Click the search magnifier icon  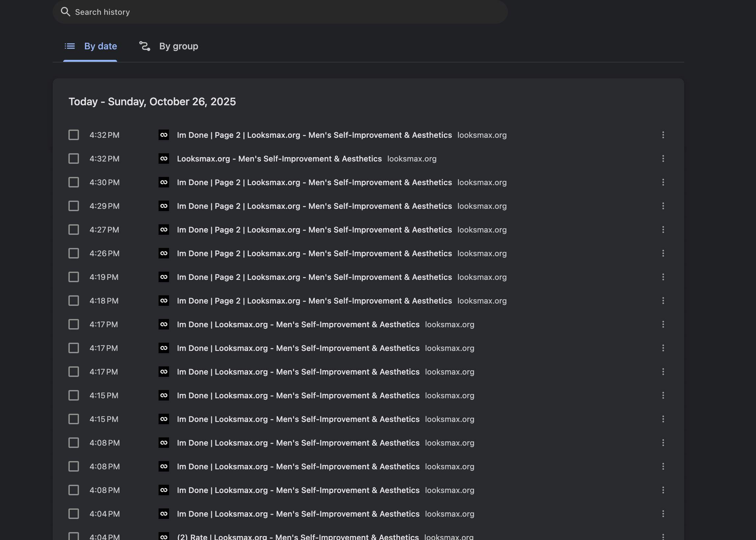click(65, 12)
